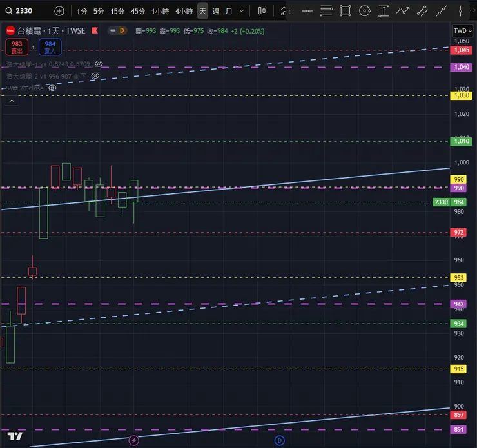Click the 953 yellow price label
Viewport: 477px width, 448px height.
(x=458, y=278)
